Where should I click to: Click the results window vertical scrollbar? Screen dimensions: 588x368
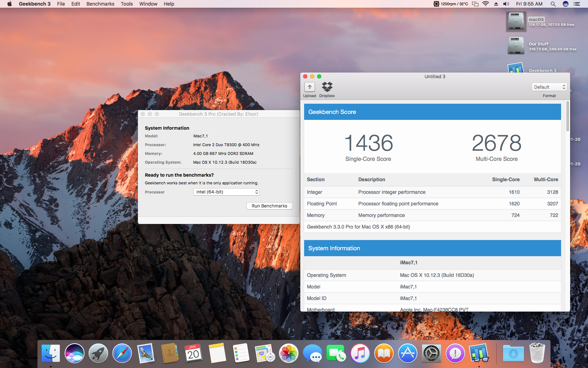click(x=567, y=116)
